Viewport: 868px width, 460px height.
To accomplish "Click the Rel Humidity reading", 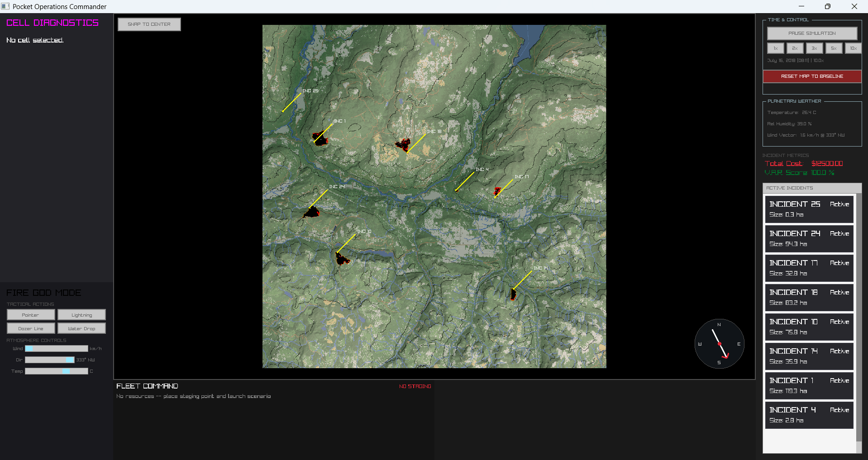I will click(x=789, y=124).
